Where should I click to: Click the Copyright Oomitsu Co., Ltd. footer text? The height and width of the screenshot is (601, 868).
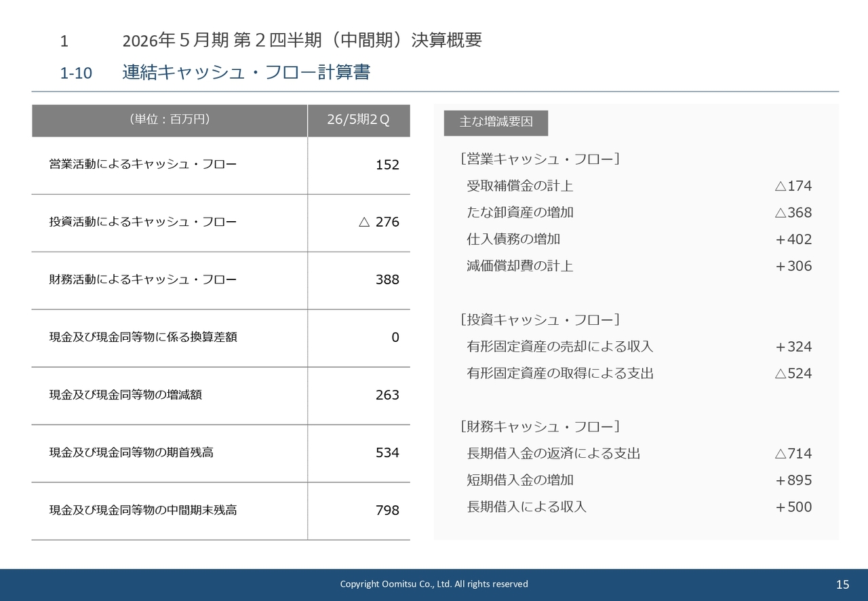(x=434, y=584)
